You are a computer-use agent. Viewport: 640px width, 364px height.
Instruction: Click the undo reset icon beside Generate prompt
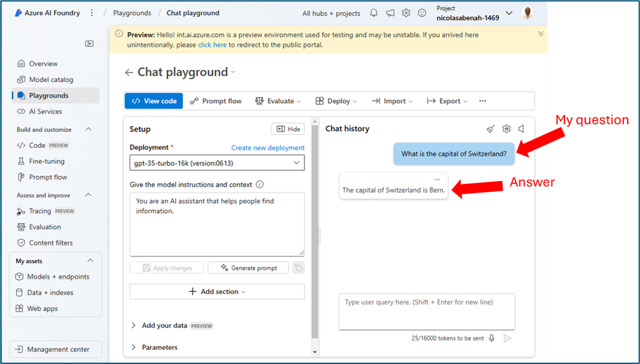299,268
